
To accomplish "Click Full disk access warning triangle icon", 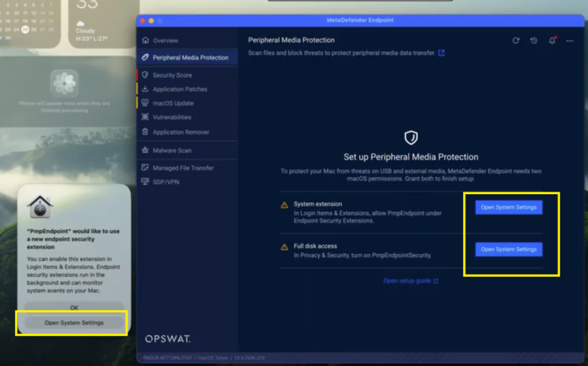I will tap(285, 247).
